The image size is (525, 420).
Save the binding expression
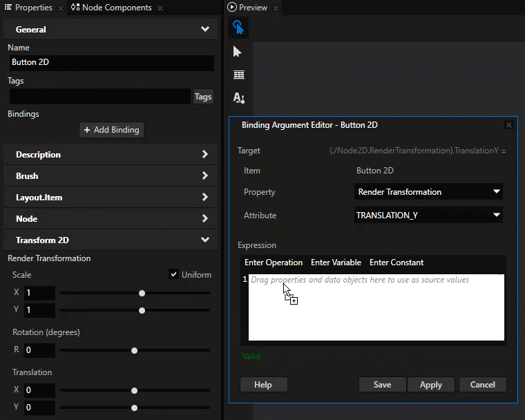382,385
